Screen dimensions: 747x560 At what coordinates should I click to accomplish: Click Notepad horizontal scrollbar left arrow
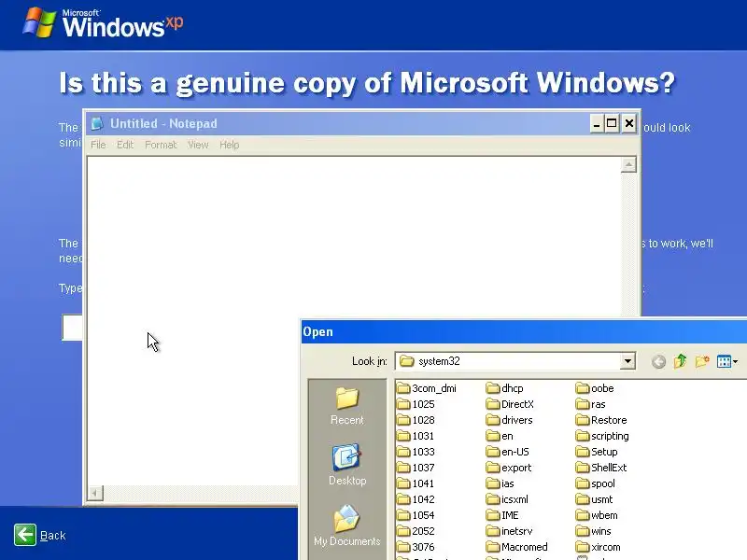[x=95, y=493]
